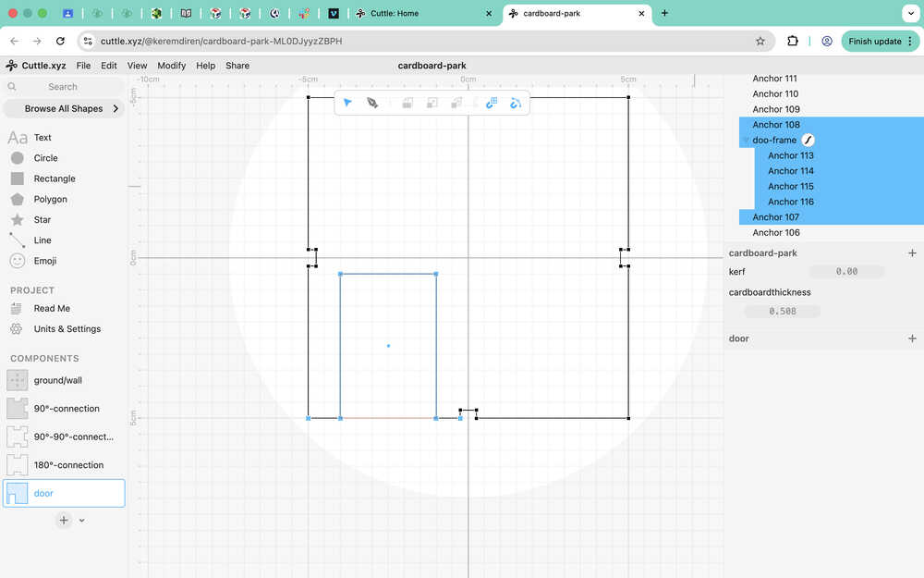
Task: Select Anchor 114 in the layers list
Action: pyautogui.click(x=790, y=171)
